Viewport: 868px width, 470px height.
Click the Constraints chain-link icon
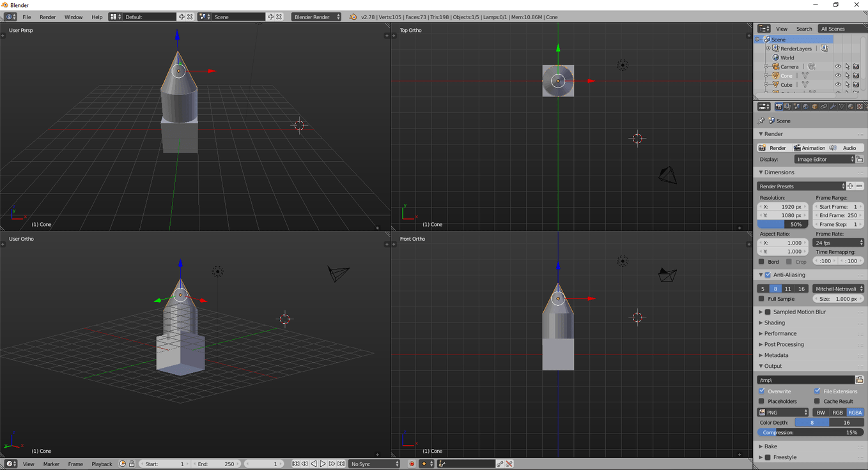click(824, 107)
